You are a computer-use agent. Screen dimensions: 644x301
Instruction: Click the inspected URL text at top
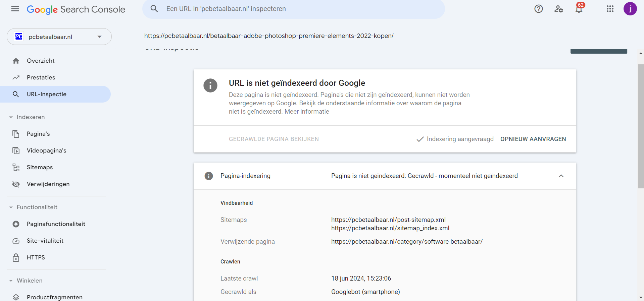tap(269, 36)
